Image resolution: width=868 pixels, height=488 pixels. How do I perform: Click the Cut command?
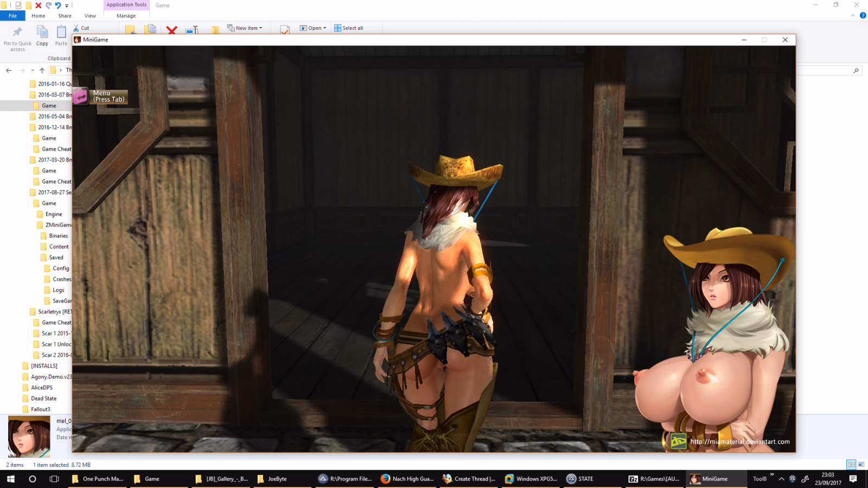[x=81, y=28]
